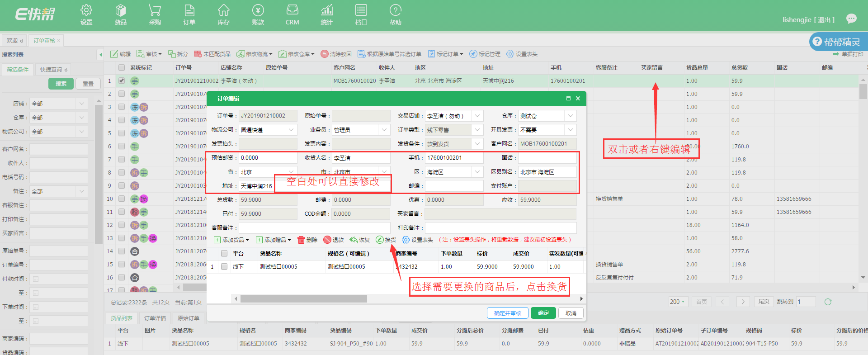Select the 筛选条件 tab
This screenshot has width=868, height=355.
point(18,69)
